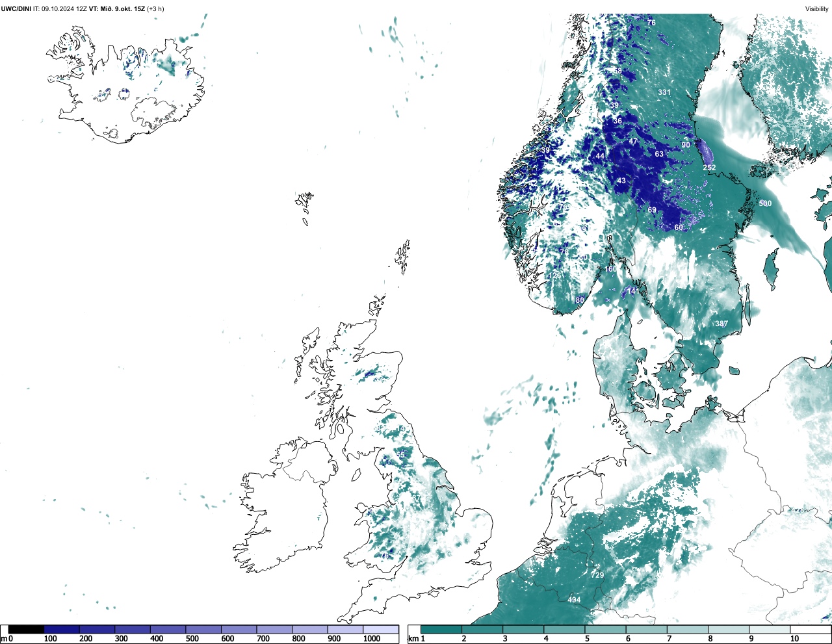Click the '10' label on the kilometers legend
The image size is (832, 644).
(794, 639)
